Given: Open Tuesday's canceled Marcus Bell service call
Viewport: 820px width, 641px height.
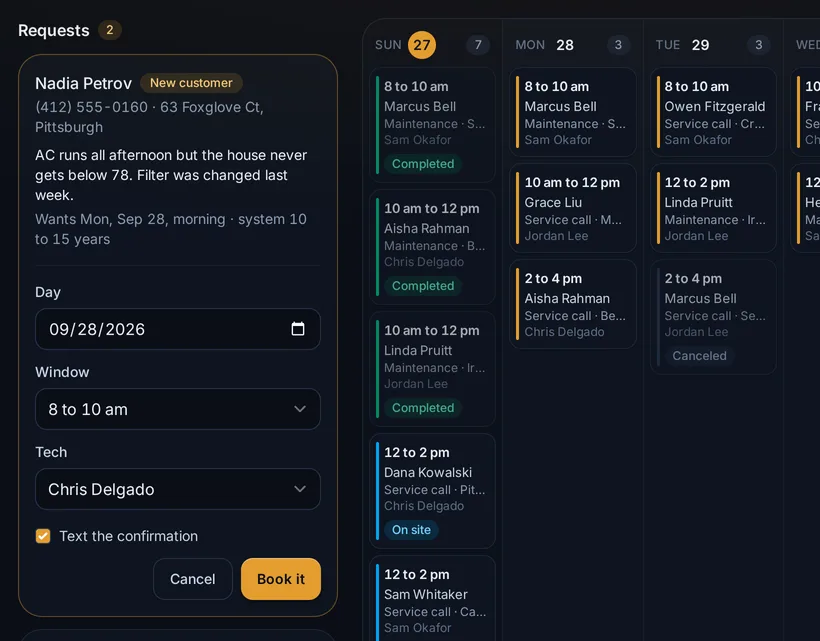Looking at the screenshot, I should coord(713,317).
